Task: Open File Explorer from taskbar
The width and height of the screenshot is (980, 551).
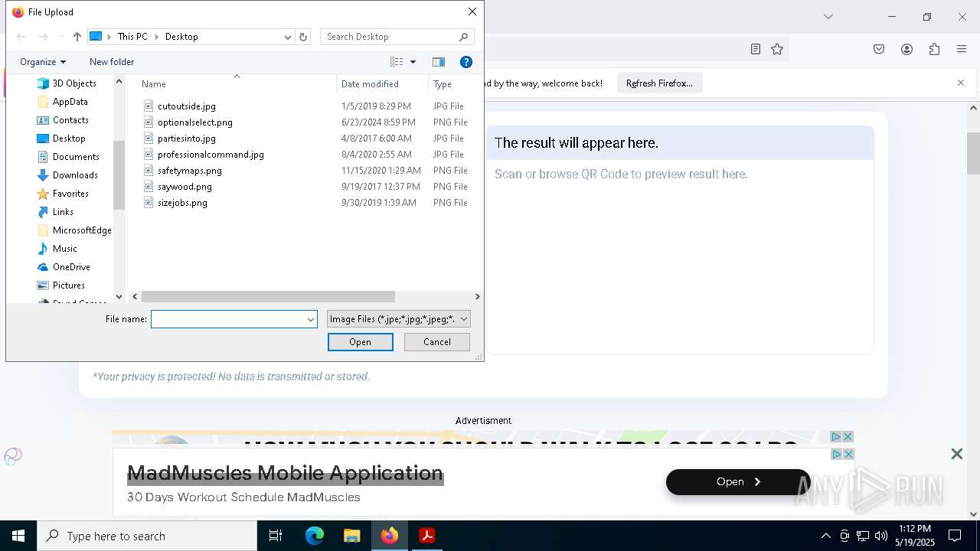Action: click(x=351, y=536)
